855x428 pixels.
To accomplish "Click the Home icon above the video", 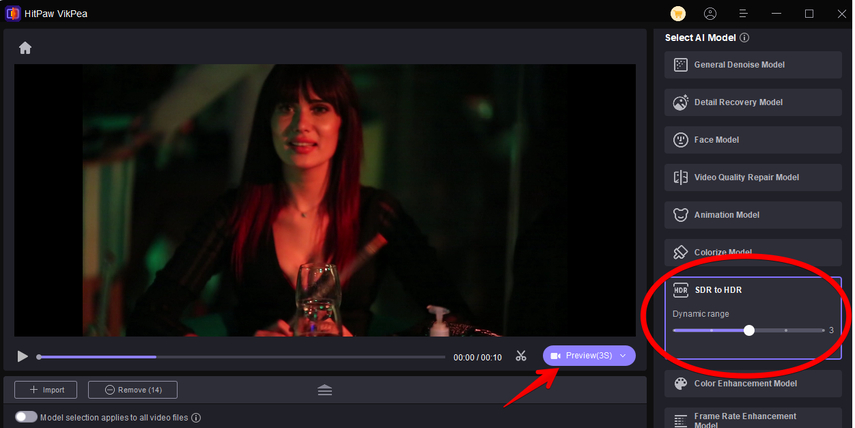I will (x=25, y=48).
